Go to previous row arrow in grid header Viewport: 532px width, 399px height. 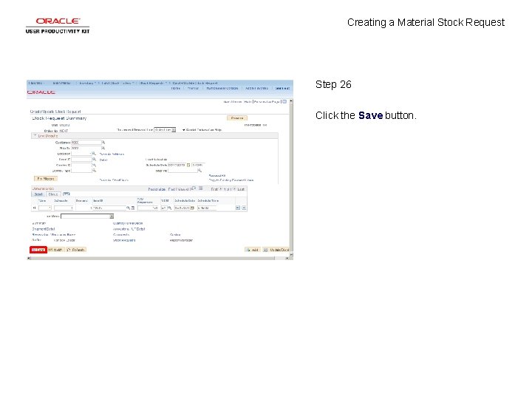point(220,189)
